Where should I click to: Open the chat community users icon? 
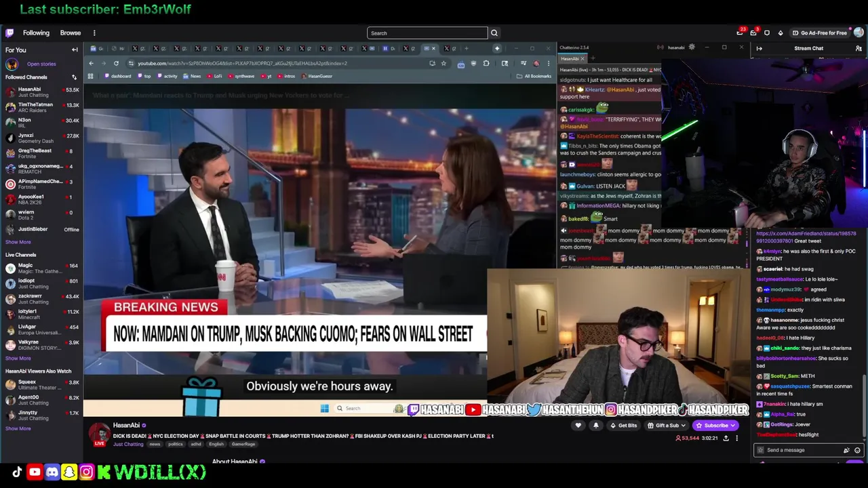[x=859, y=48]
